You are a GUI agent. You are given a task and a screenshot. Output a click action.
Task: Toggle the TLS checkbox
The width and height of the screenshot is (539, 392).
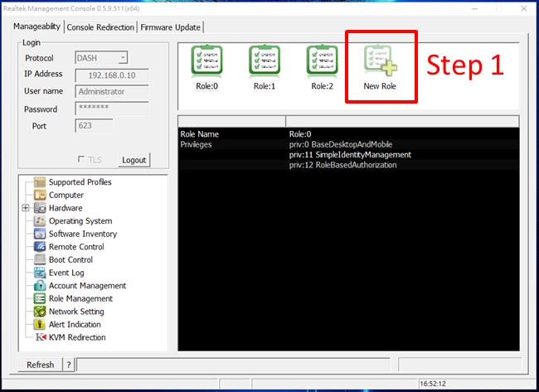[x=81, y=159]
